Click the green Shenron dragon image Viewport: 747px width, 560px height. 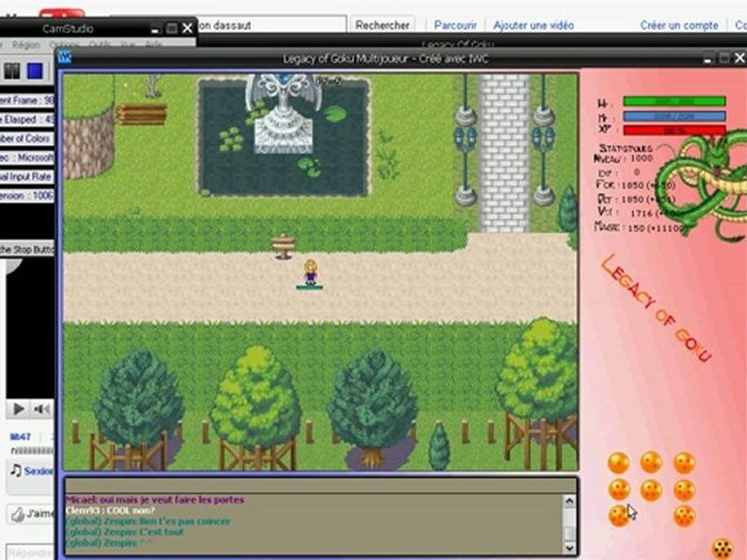(701, 185)
